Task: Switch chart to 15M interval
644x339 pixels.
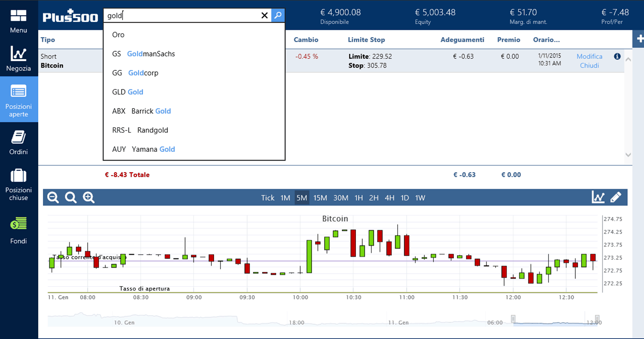Action: coord(320,197)
